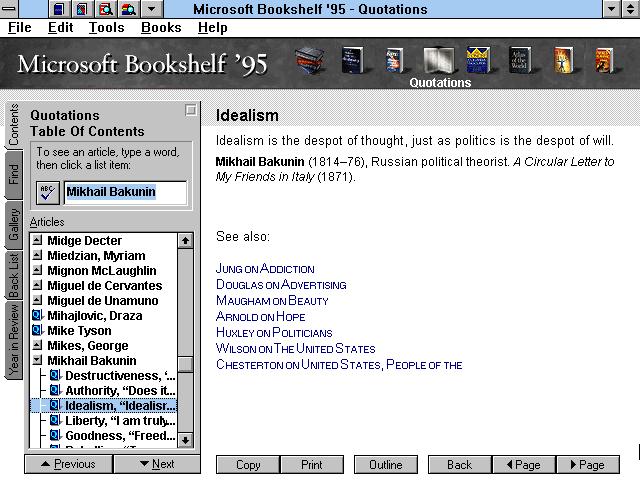640x480 pixels.
Task: Expand the Mignon McLaughlin entry box
Action: pyautogui.click(x=37, y=270)
